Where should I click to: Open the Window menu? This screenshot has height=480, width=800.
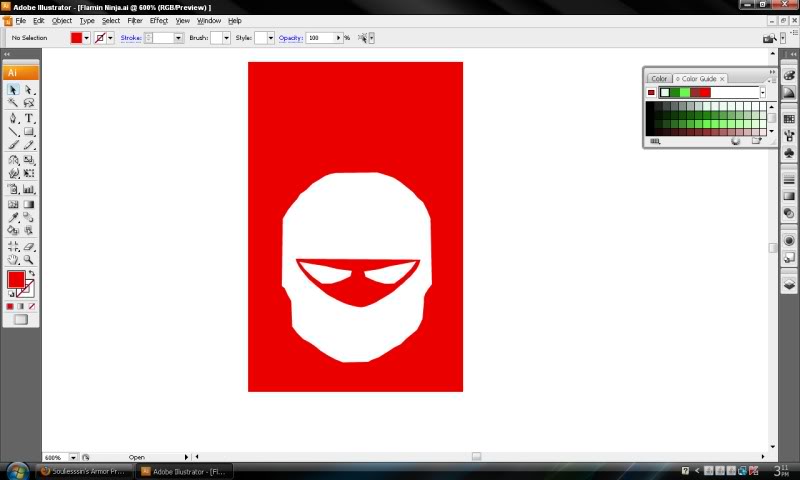(x=209, y=21)
